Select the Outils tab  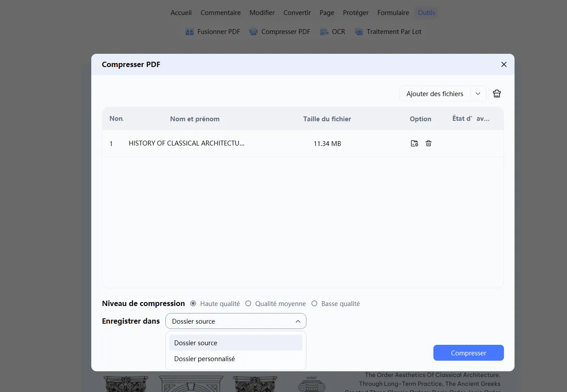tap(426, 13)
